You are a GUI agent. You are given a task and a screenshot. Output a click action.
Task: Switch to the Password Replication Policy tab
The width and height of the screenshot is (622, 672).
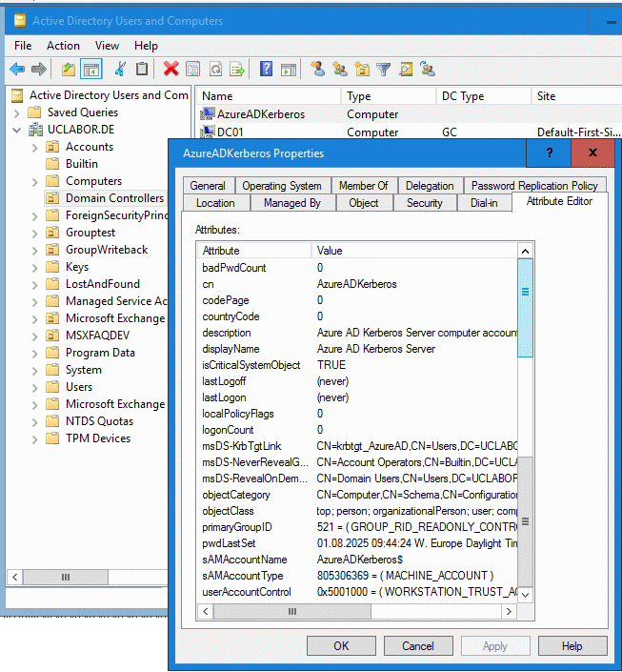pyautogui.click(x=534, y=186)
